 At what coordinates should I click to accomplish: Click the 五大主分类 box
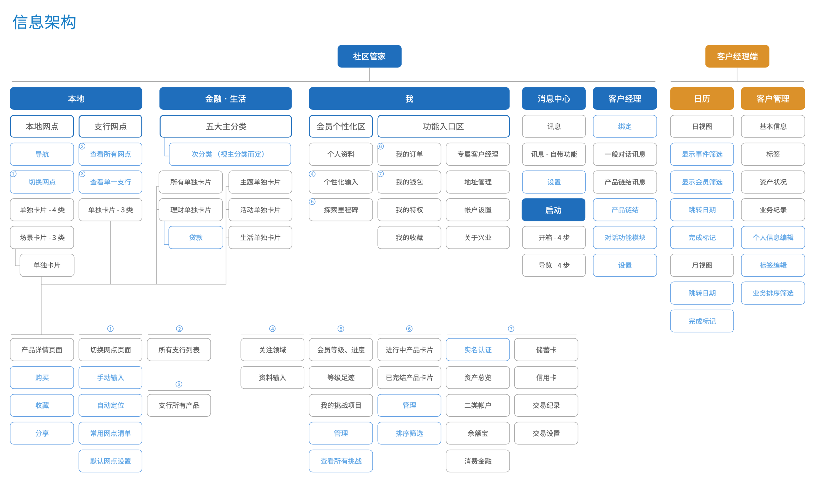pos(226,126)
